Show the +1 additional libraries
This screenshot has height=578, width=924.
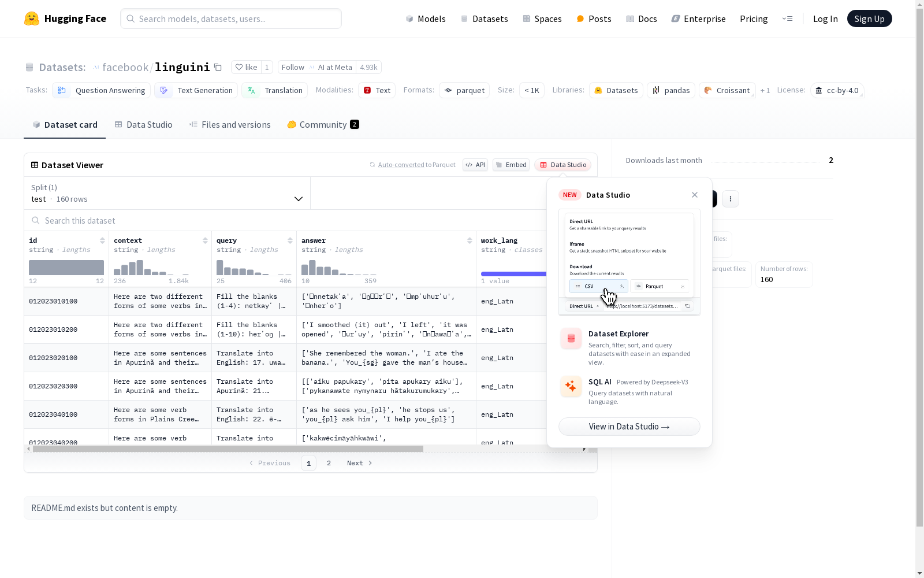coord(765,90)
